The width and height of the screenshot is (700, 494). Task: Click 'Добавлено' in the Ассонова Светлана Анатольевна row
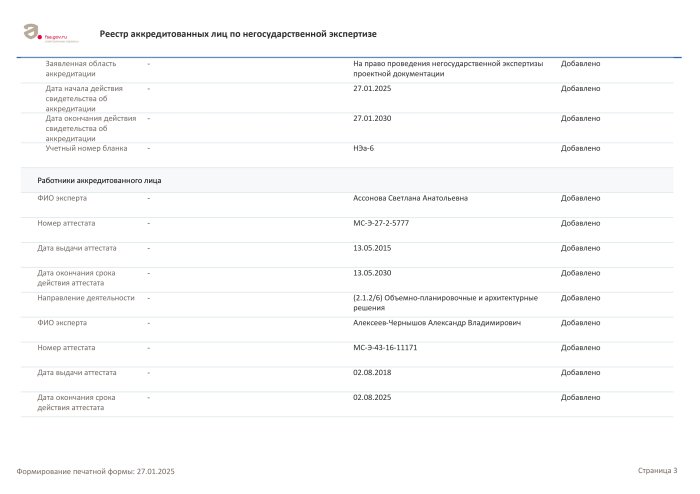pos(580,198)
